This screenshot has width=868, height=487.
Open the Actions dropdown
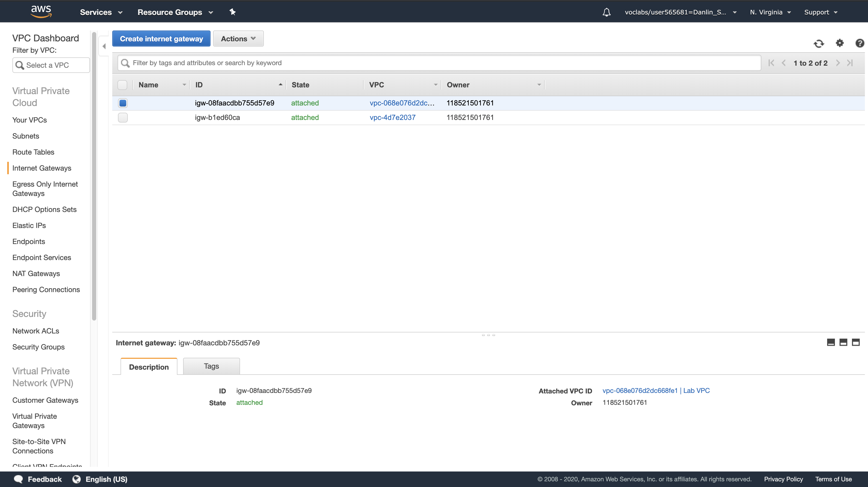[x=238, y=39]
